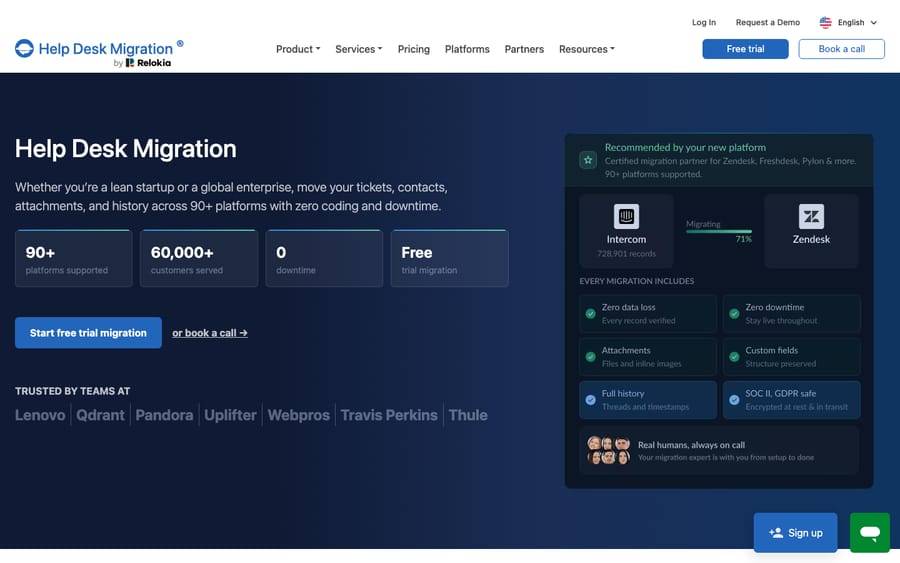Click the support team avatars image

click(608, 451)
